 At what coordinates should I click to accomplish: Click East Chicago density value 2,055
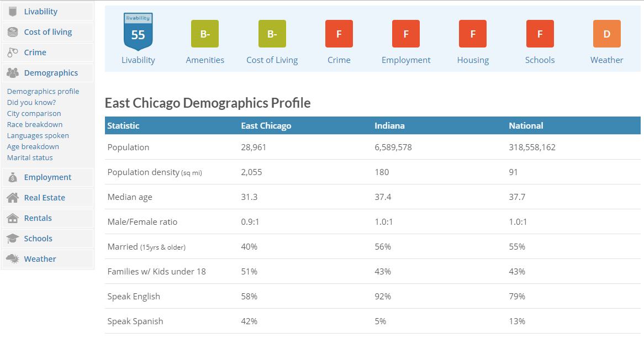coord(251,172)
